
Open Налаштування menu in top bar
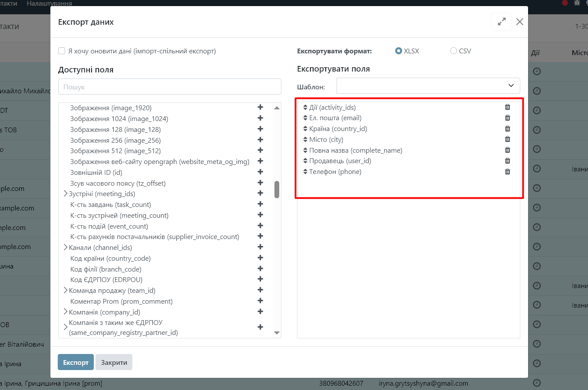coord(49,3)
